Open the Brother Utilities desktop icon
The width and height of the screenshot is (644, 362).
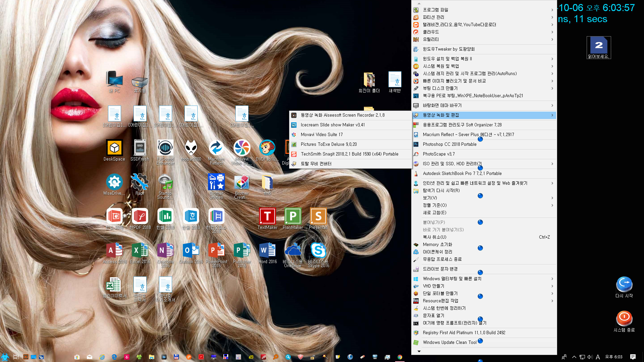[x=216, y=186]
